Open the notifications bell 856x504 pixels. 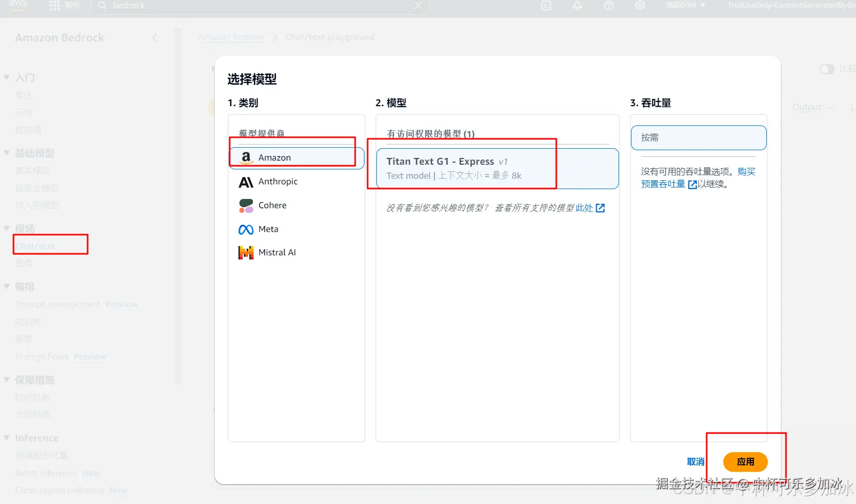(578, 5)
